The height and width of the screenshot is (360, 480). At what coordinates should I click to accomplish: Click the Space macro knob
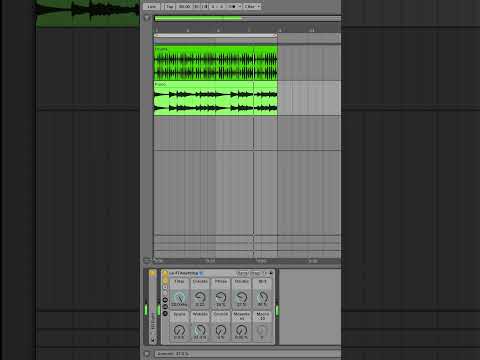click(179, 330)
